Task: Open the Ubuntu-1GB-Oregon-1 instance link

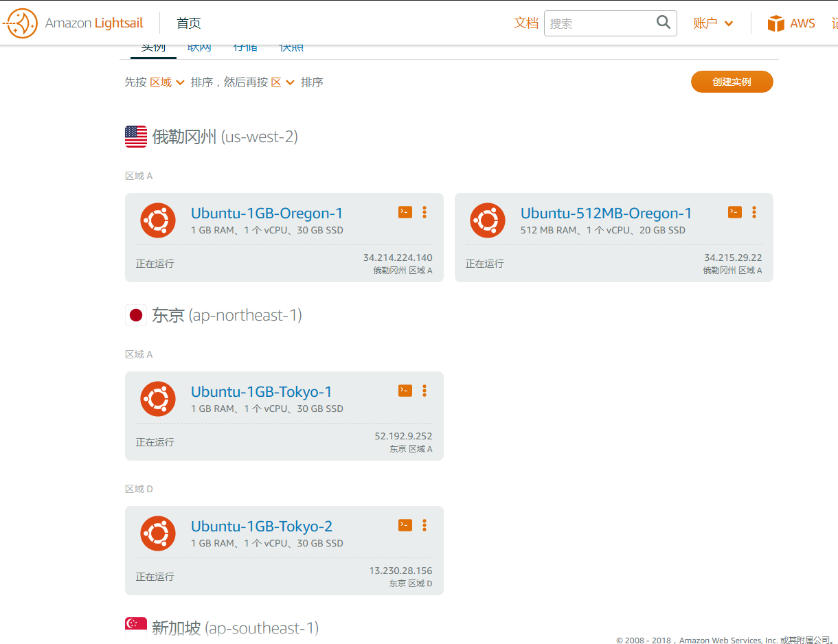Action: point(267,213)
